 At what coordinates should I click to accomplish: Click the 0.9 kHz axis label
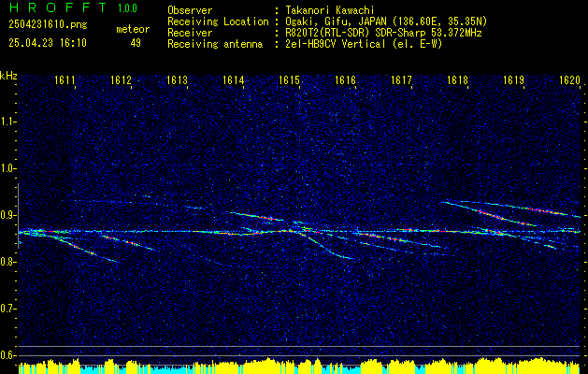[x=7, y=215]
